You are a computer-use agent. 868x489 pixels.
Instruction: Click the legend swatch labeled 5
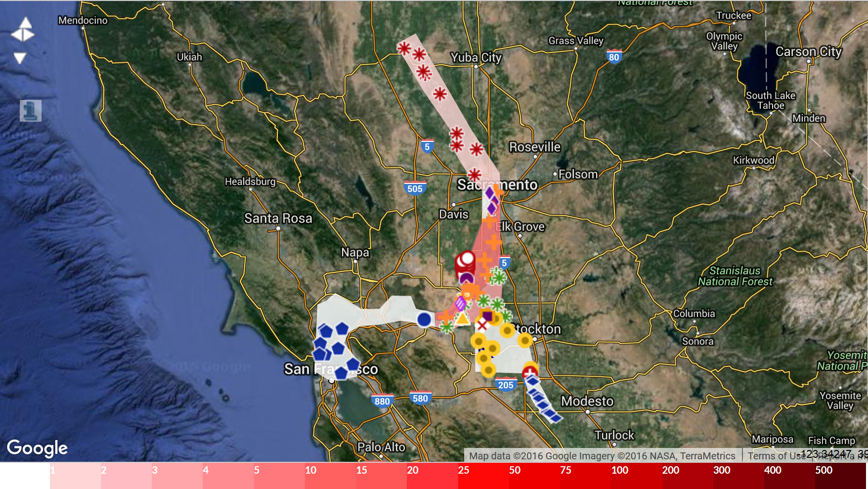pyautogui.click(x=279, y=476)
